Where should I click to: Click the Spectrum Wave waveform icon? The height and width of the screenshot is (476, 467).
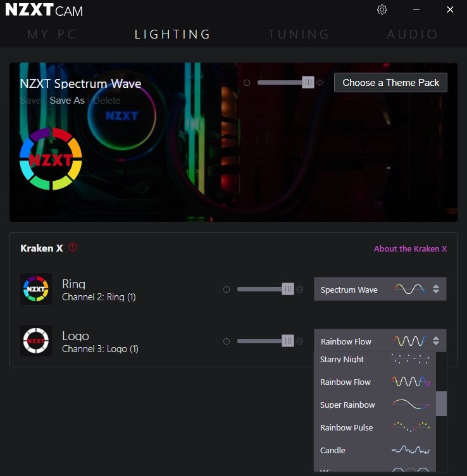(410, 289)
